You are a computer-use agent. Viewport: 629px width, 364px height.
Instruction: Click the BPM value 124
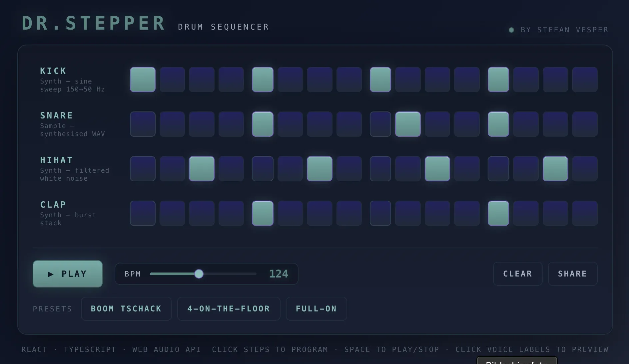pos(279,274)
